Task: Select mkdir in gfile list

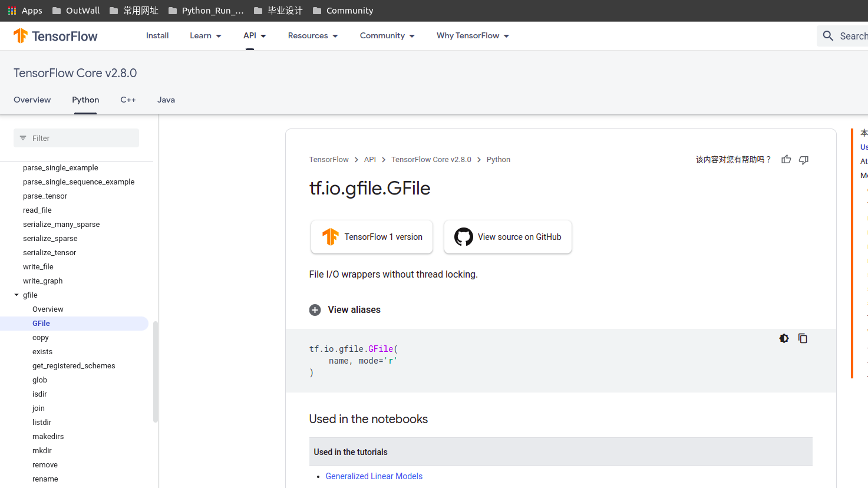Action: (42, 451)
